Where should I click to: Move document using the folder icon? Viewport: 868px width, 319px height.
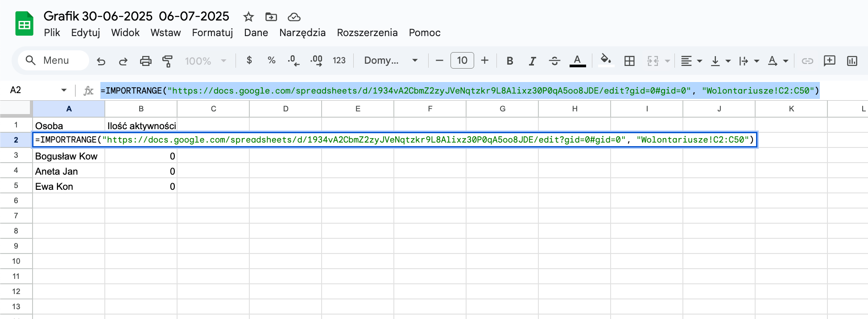(x=271, y=17)
